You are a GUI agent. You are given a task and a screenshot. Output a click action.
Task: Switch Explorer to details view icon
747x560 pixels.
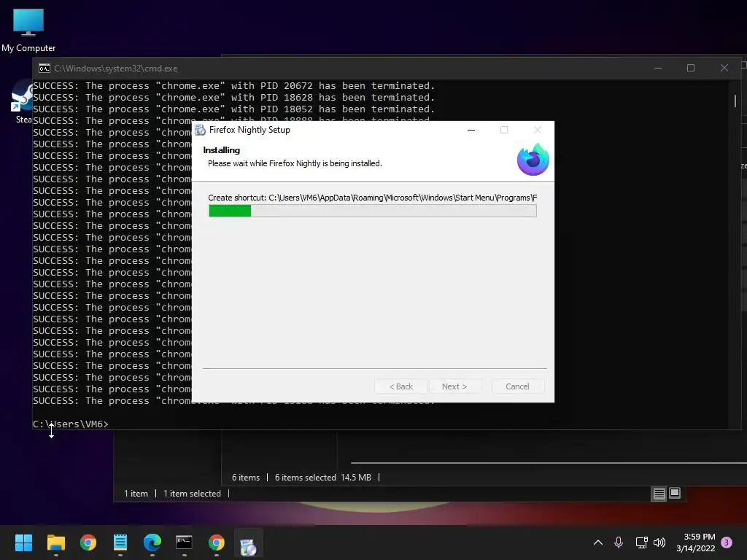(x=659, y=494)
